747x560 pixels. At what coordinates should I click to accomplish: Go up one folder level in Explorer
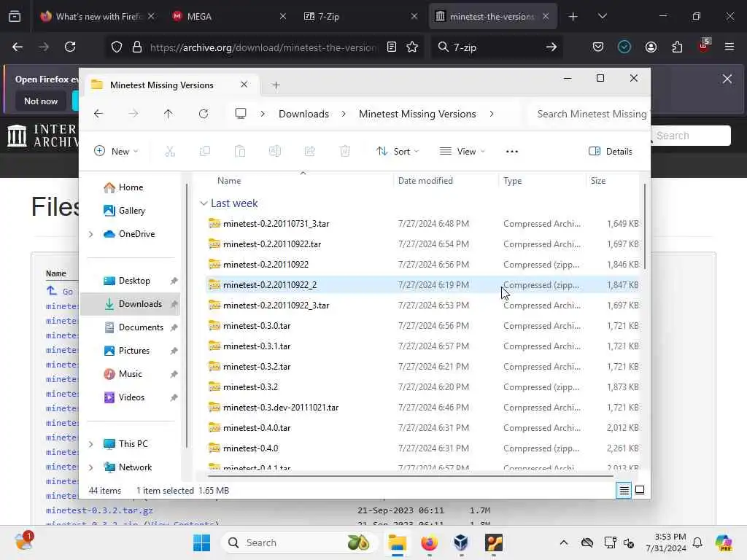tap(169, 114)
